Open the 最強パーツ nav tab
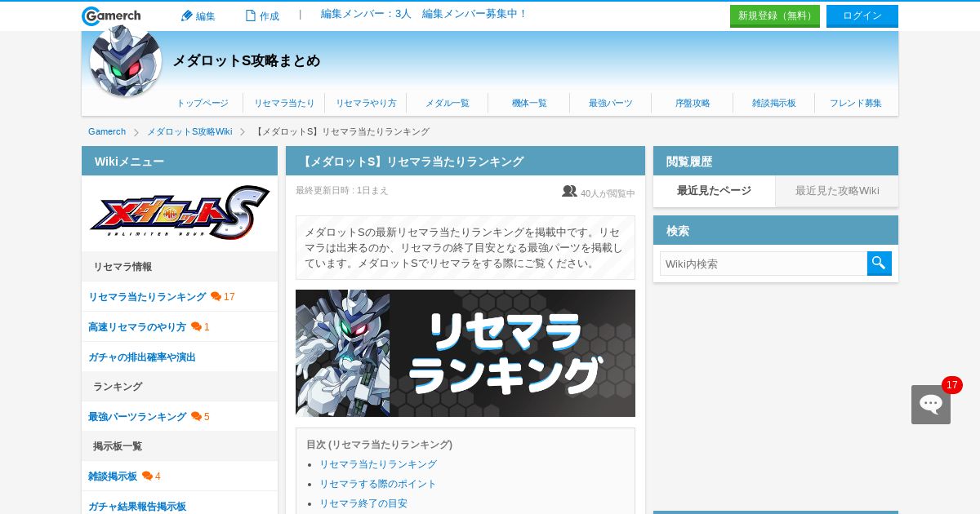 point(611,103)
